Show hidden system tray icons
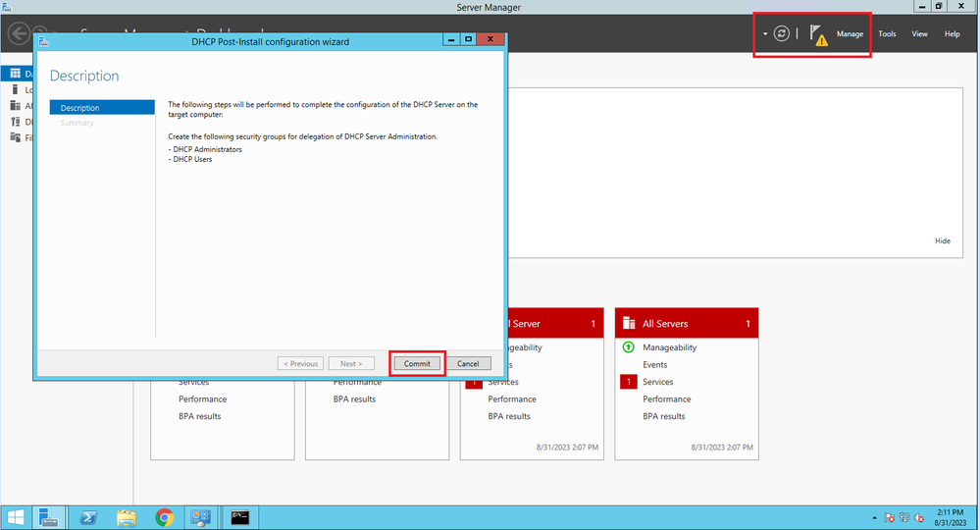Image resolution: width=980 pixels, height=530 pixels. pyautogui.click(x=875, y=517)
